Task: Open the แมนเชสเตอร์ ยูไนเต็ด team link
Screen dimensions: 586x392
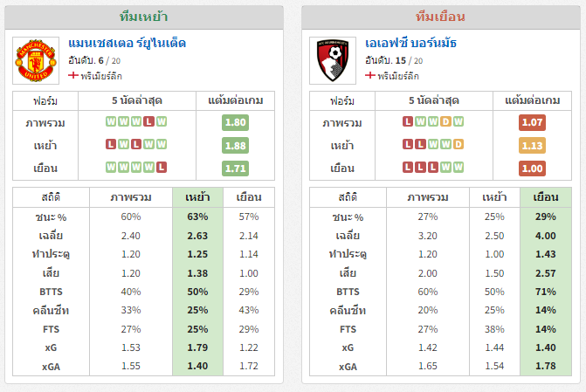Action: click(x=127, y=44)
